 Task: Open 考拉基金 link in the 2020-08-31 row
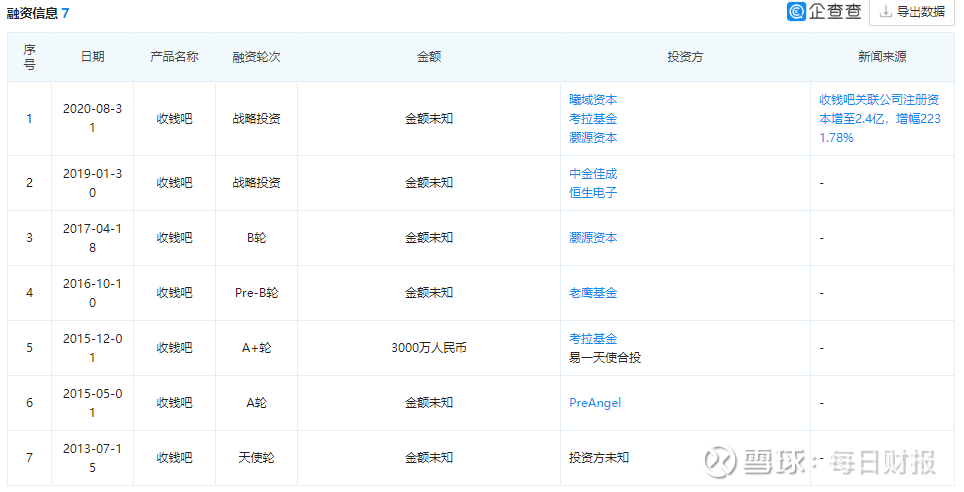593,119
